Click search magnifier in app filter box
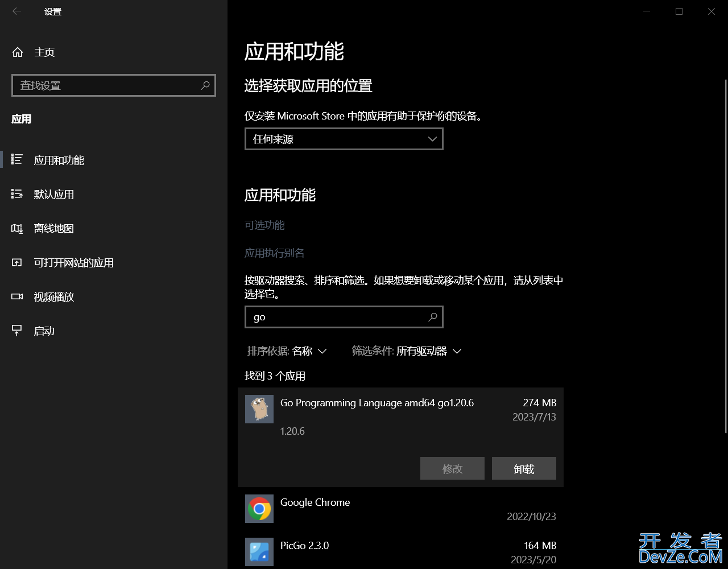Viewport: 728px width, 569px height. pos(433,317)
